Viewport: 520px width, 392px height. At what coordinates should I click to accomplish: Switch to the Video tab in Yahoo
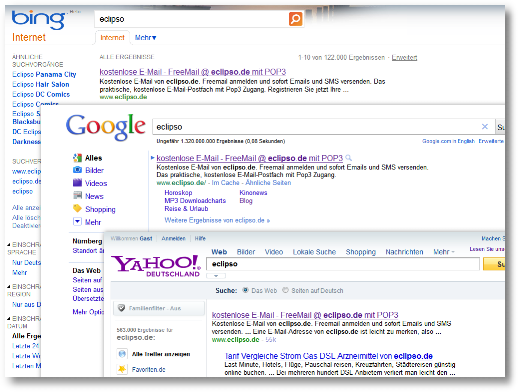pos(274,252)
